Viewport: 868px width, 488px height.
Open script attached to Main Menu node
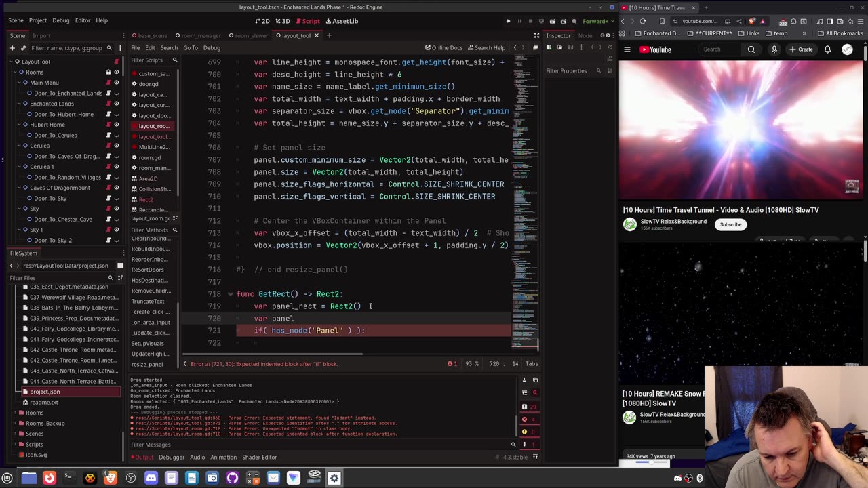tap(108, 83)
